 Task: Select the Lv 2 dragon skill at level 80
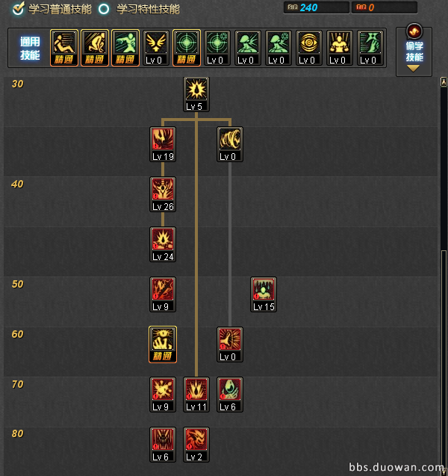click(x=196, y=445)
